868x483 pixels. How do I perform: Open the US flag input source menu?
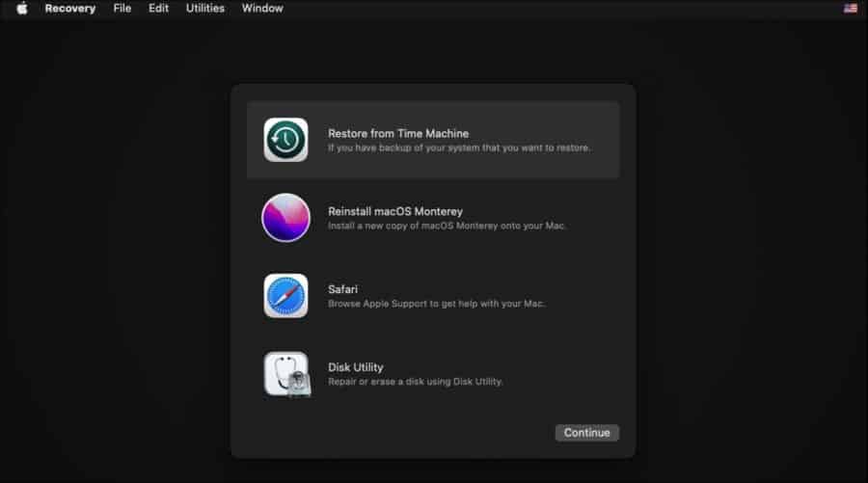coord(851,9)
